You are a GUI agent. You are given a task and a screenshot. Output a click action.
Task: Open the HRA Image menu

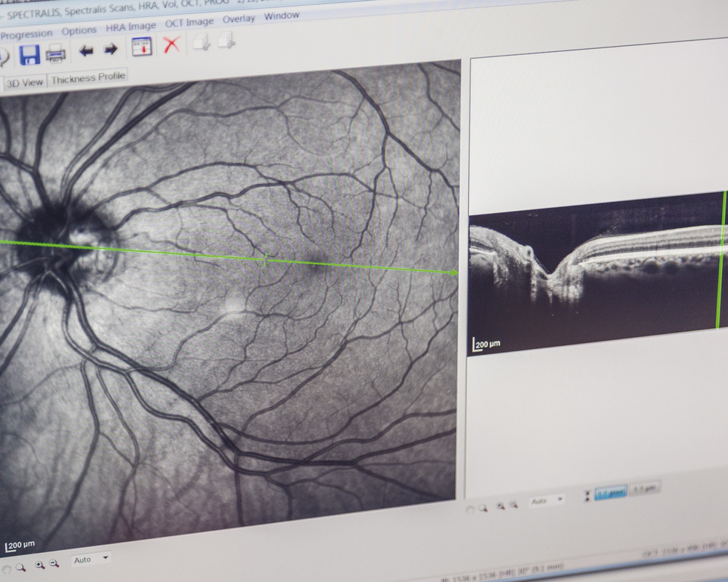coord(131,27)
